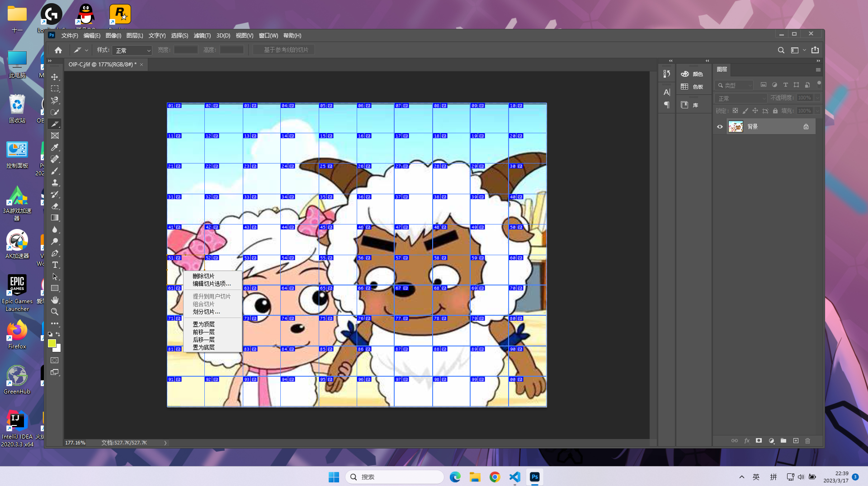Select the Eyedropper tool

[55, 147]
